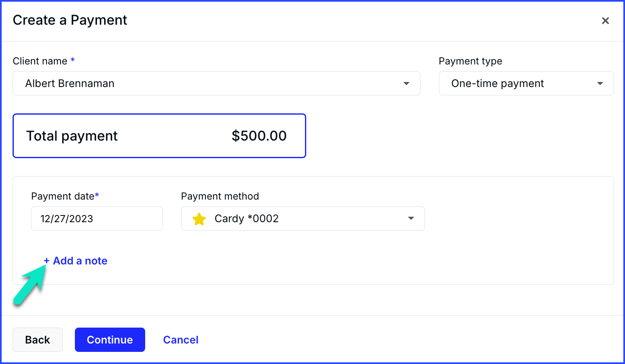The image size is (625, 364).
Task: Open the Client name dropdown showing Albert Brennaman
Action: pyautogui.click(x=216, y=83)
